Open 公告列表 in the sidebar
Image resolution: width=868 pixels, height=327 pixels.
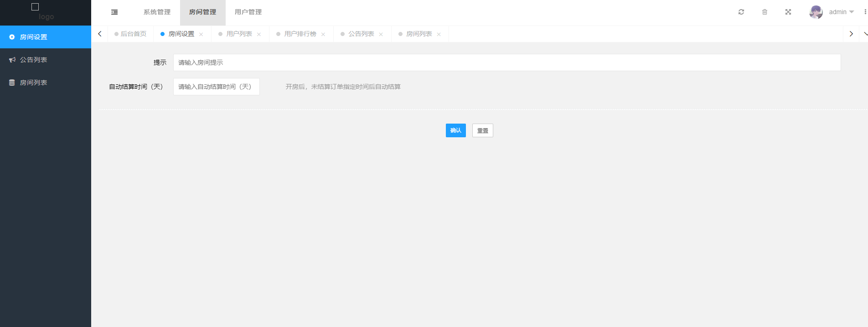(46, 60)
